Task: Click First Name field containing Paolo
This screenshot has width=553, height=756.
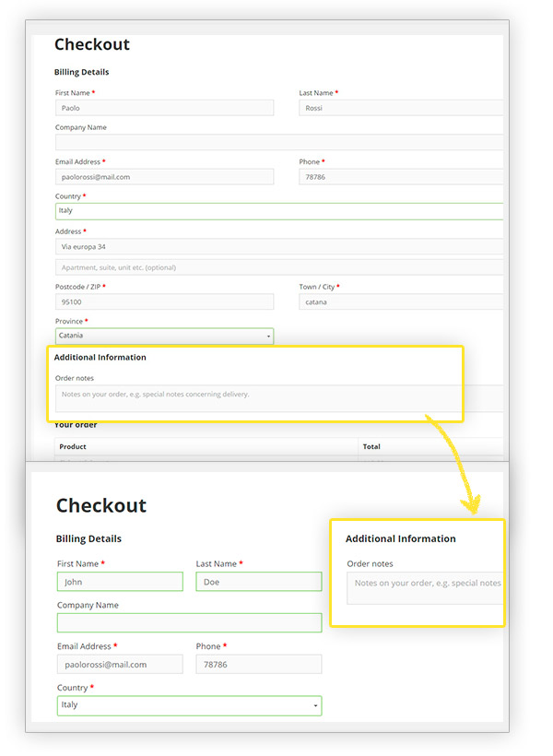Action: [x=164, y=108]
